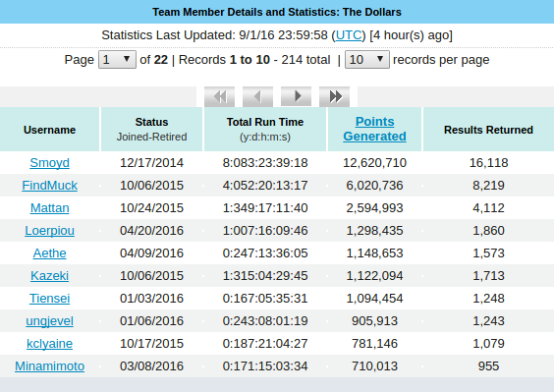Screen dimensions: 554x392
Task: Select the Aethe username link
Action: point(49,253)
